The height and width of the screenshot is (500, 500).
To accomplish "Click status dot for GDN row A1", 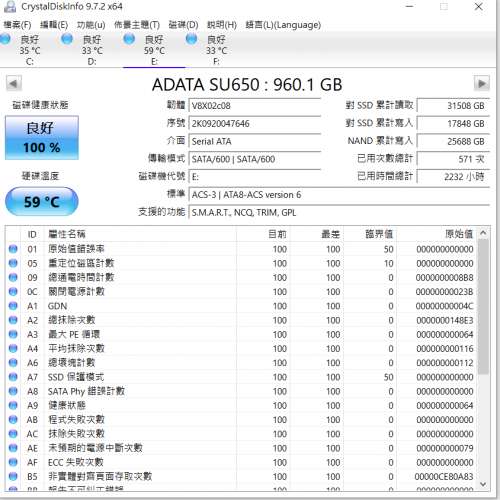I will click(x=13, y=306).
